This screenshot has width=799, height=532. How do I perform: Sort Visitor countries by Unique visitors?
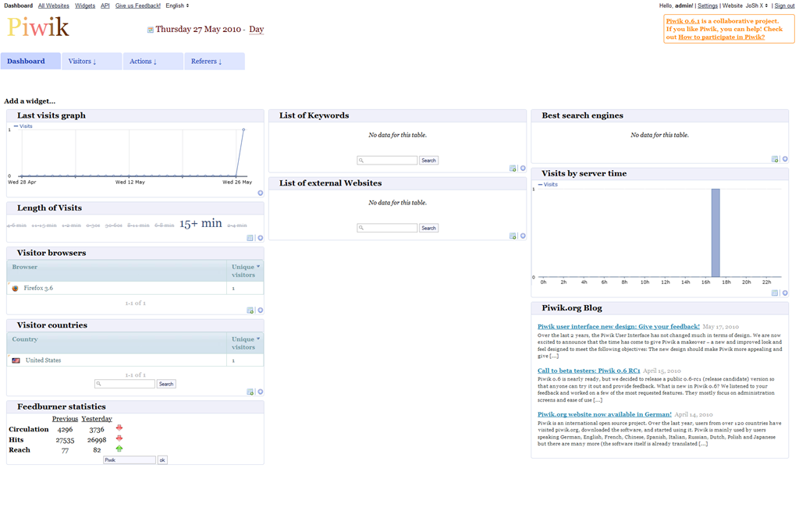(245, 343)
